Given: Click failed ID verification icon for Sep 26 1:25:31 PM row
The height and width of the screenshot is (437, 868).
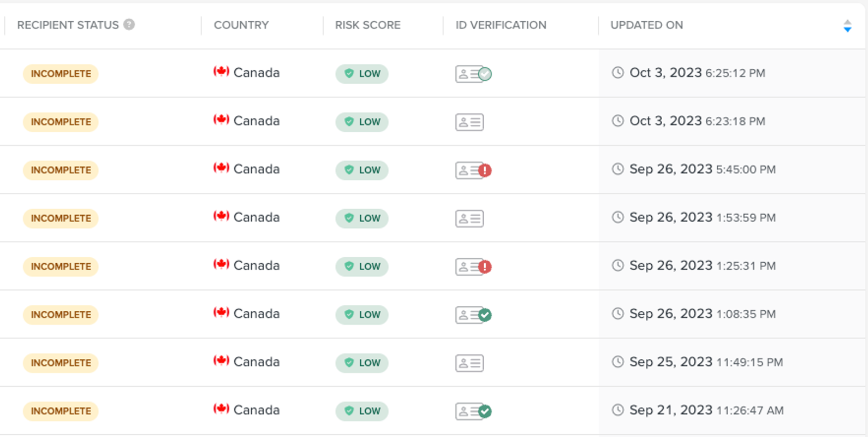Looking at the screenshot, I should (x=473, y=267).
